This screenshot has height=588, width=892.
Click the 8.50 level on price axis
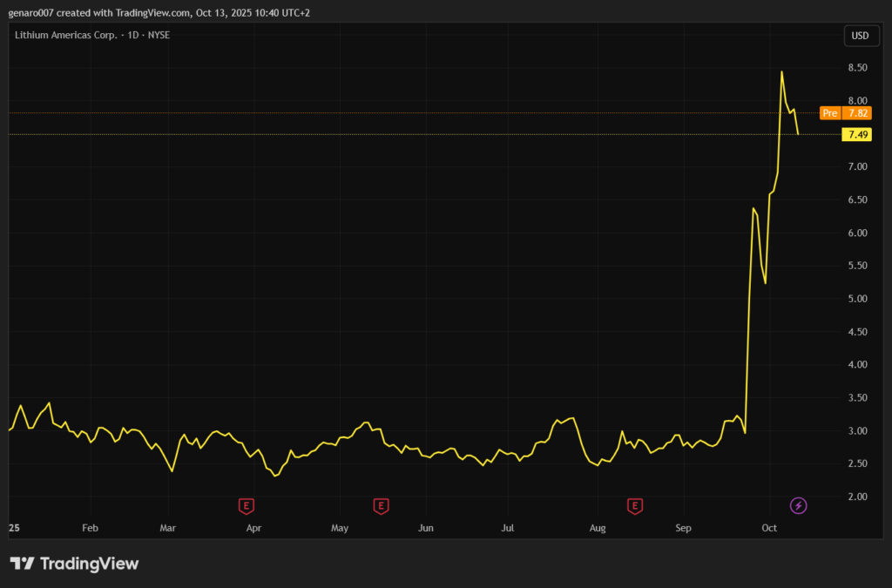[857, 68]
